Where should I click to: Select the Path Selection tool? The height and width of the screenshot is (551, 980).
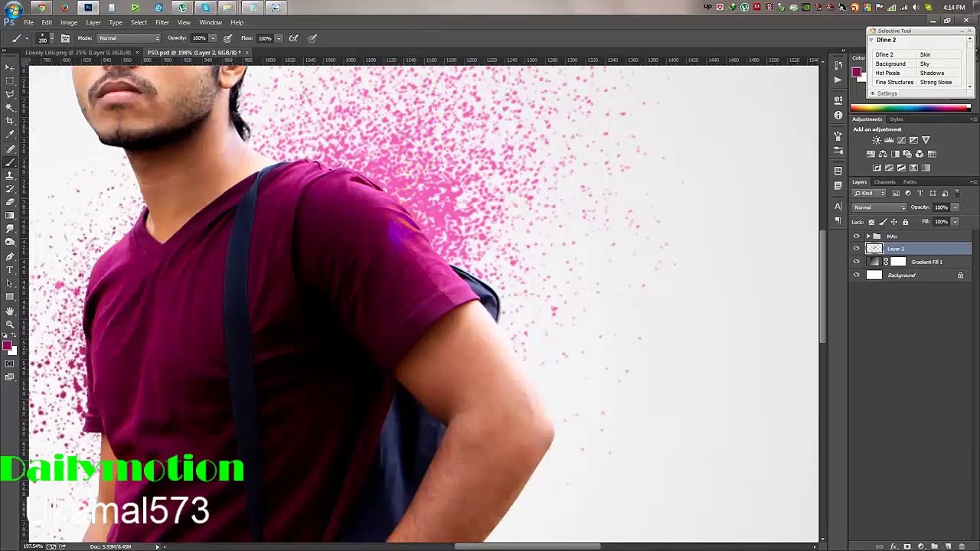click(x=10, y=283)
